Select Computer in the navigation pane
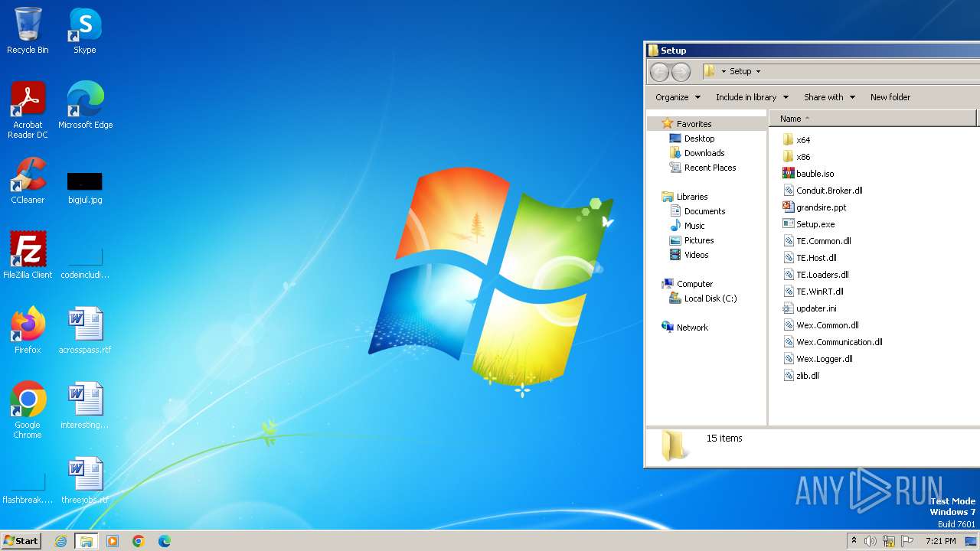 694,284
